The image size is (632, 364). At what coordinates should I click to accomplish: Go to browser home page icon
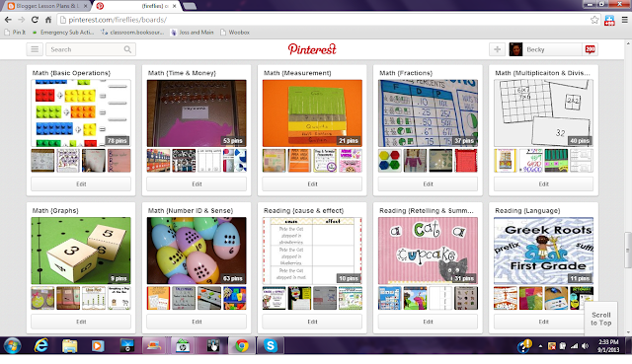(x=48, y=20)
